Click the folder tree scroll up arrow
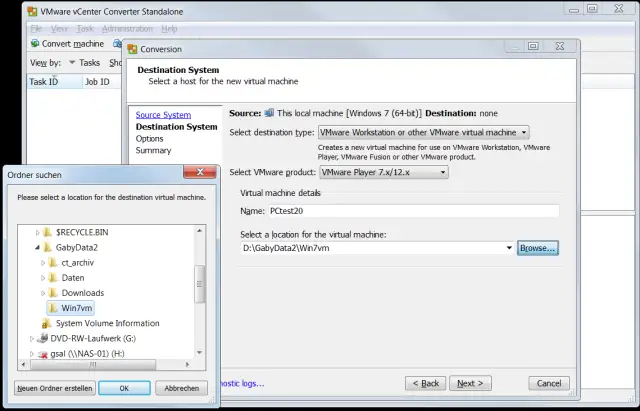 199,231
